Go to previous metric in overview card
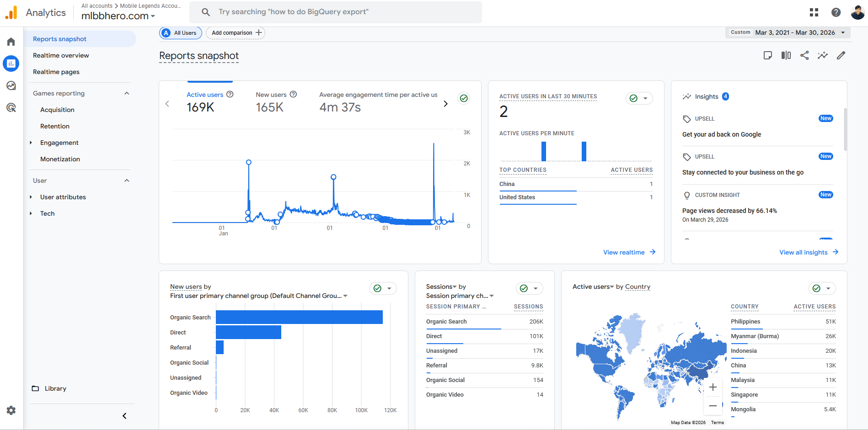This screenshot has width=868, height=430. (167, 104)
